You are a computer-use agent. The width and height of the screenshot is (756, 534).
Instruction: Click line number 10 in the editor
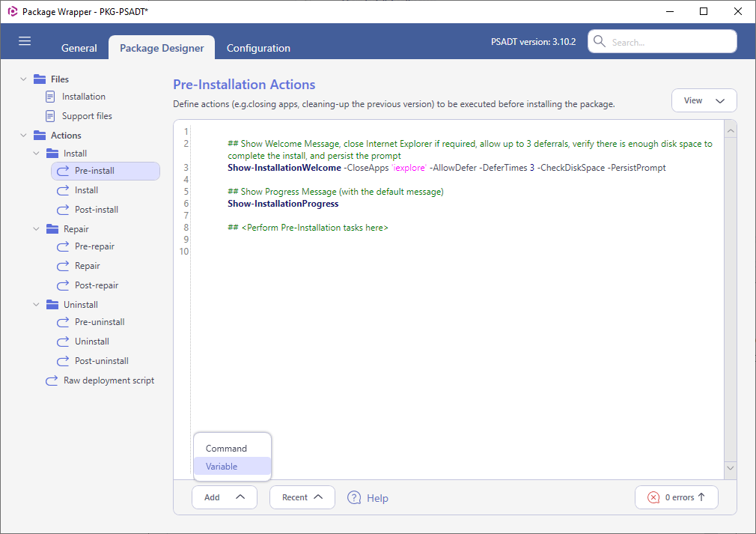183,252
